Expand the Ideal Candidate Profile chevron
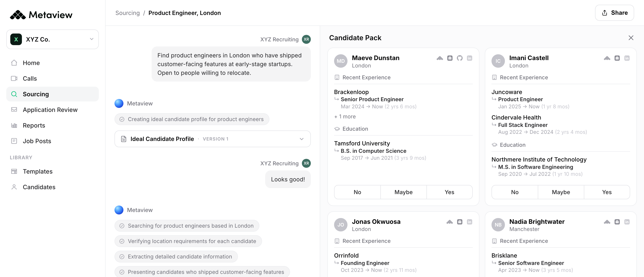Screen dimensions: 644x277 click(301, 139)
